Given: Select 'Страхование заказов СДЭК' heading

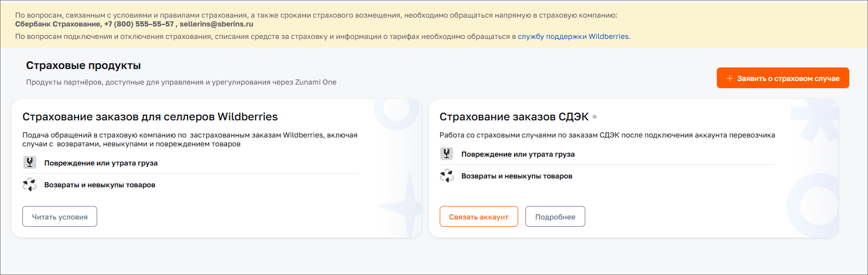Looking at the screenshot, I should [514, 117].
